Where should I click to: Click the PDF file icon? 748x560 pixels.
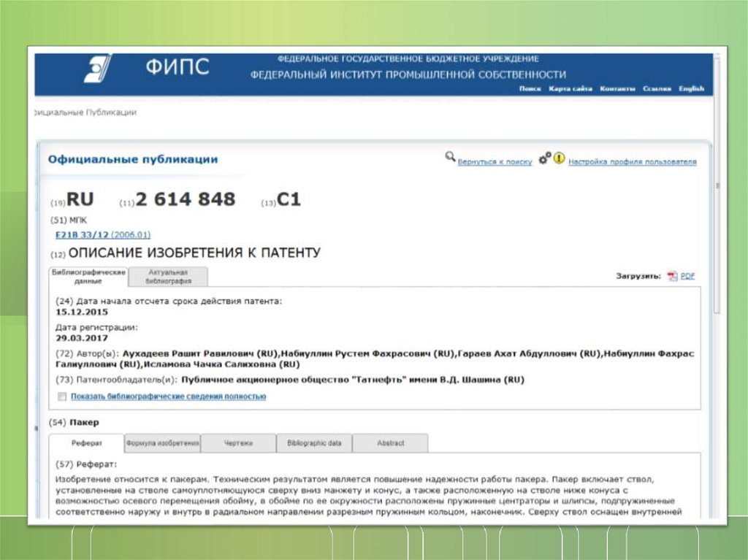pyautogui.click(x=672, y=276)
